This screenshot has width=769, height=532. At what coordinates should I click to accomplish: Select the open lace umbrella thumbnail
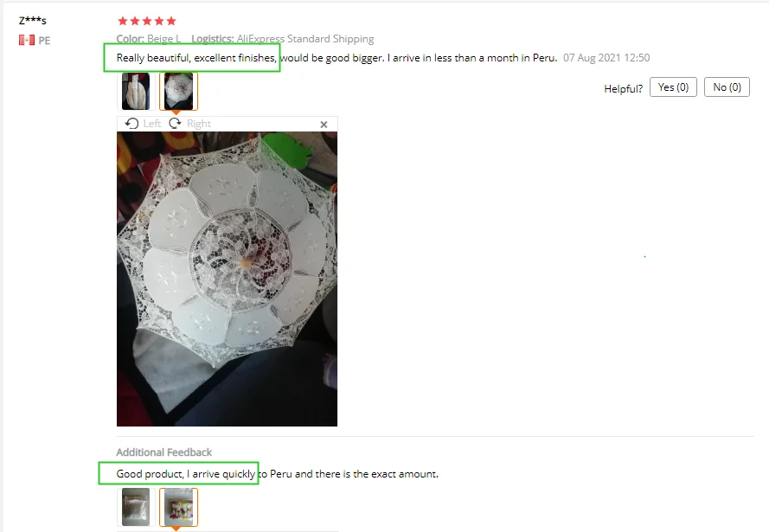pyautogui.click(x=178, y=91)
